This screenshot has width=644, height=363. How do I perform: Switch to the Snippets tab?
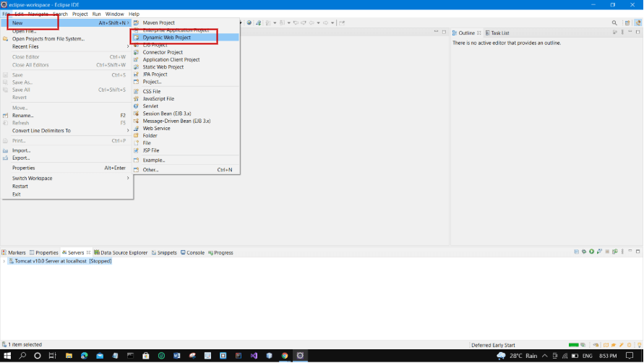click(x=164, y=252)
